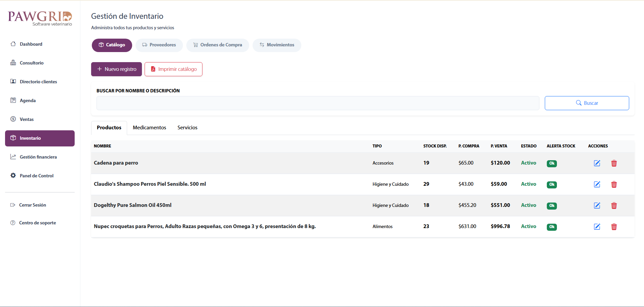Edit the Nupec croquetas product

pyautogui.click(x=597, y=227)
